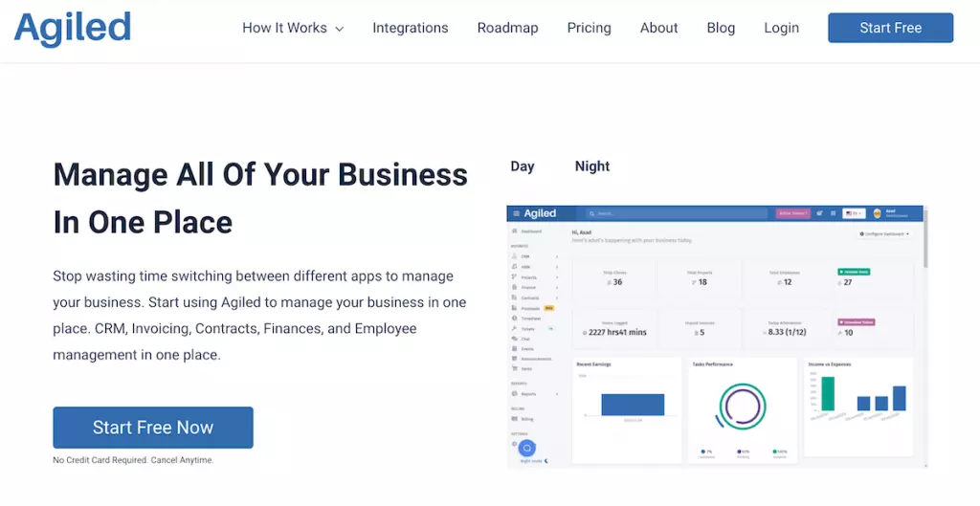980x506 pixels.
Task: Click the Agiled logo inside dashboard preview
Action: coord(540,213)
